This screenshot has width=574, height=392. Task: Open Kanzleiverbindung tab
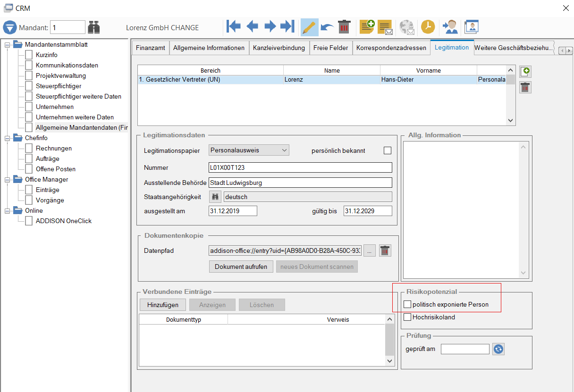[x=279, y=48]
